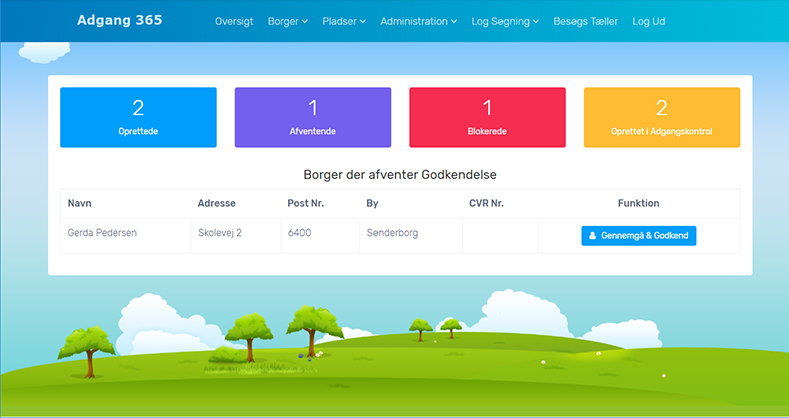
Task: Click the Navn column header
Action: click(x=80, y=203)
